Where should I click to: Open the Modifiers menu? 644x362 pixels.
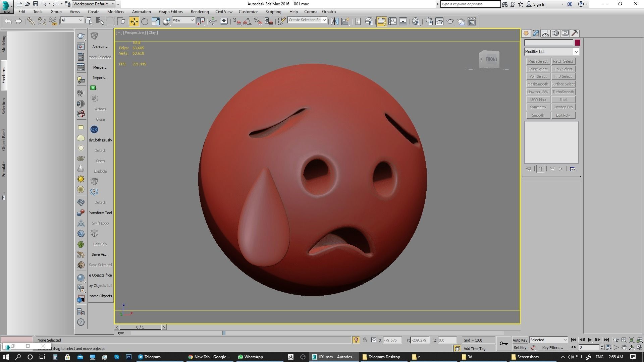[x=115, y=12]
